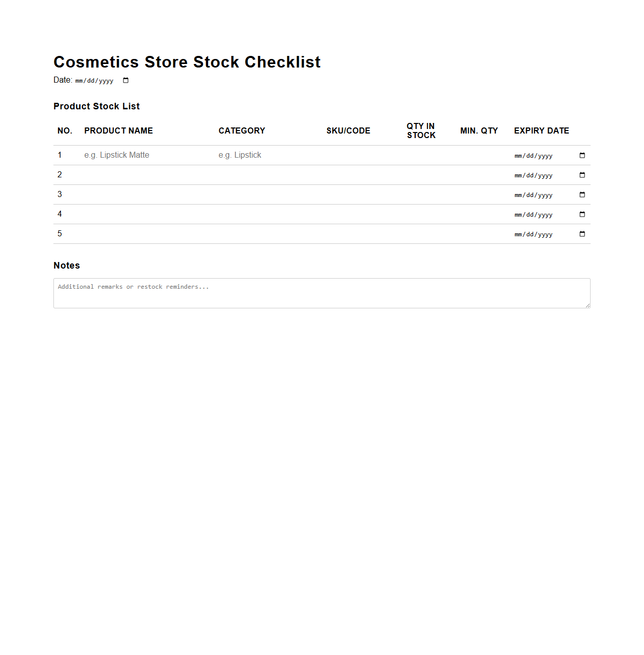Open the expiry date calendar for row 3
This screenshot has height=655, width=644.
coord(582,194)
